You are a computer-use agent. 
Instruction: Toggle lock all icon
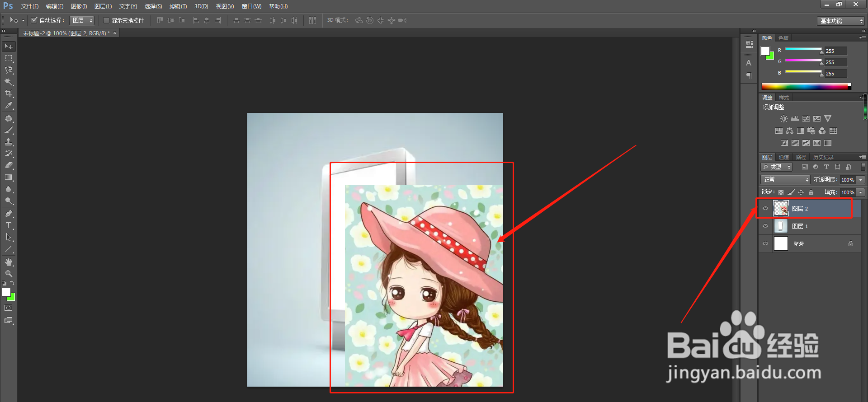pyautogui.click(x=811, y=192)
